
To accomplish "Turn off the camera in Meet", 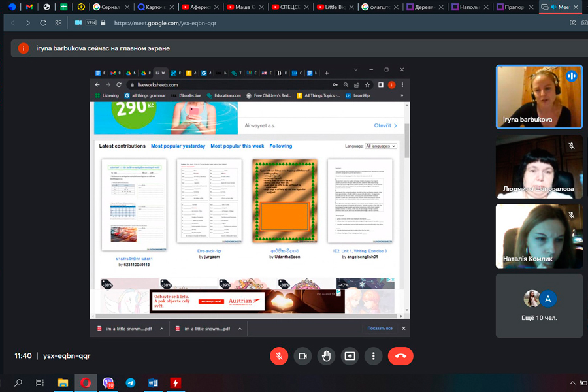I will coord(302,356).
